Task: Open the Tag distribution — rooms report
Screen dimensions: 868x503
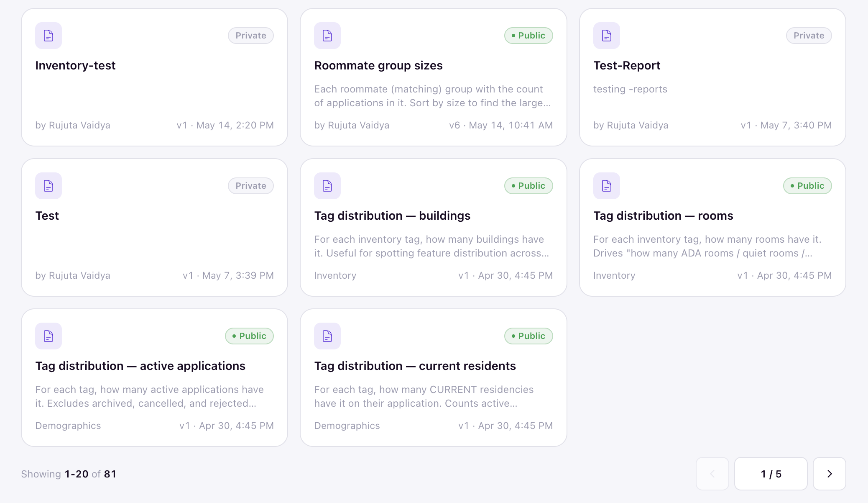Action: [663, 216]
